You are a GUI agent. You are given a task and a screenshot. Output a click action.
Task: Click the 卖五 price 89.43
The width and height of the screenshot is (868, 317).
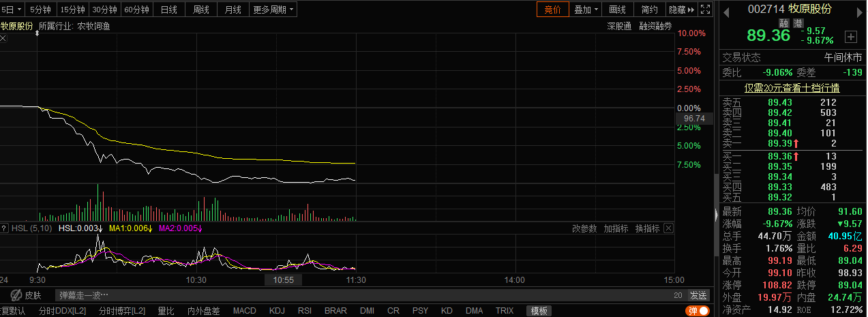[780, 102]
